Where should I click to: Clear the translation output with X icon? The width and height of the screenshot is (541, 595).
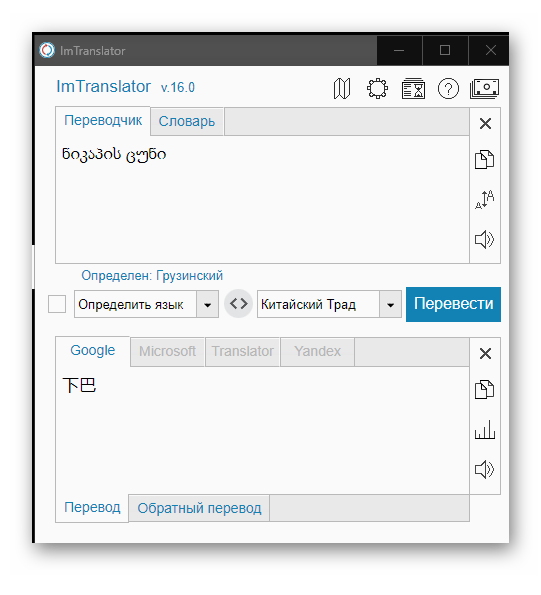coord(485,353)
